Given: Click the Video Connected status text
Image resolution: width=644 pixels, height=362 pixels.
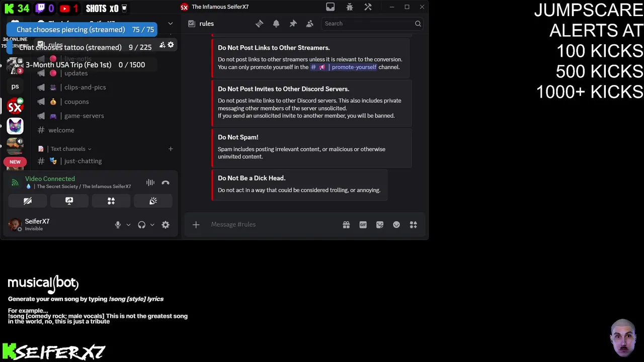Looking at the screenshot, I should pos(50,178).
